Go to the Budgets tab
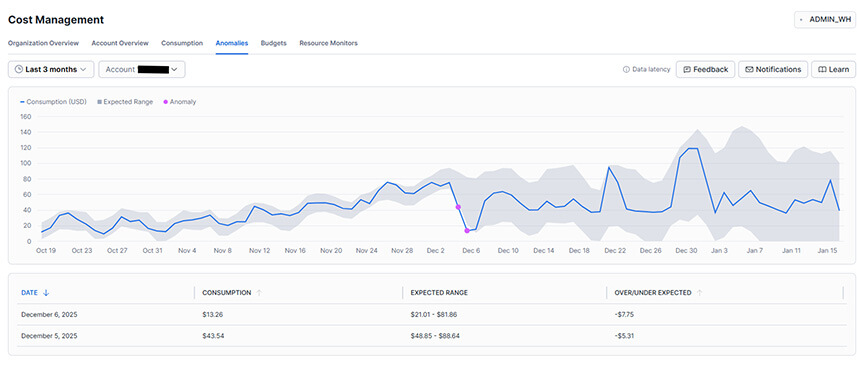857x368 pixels. pyautogui.click(x=273, y=43)
